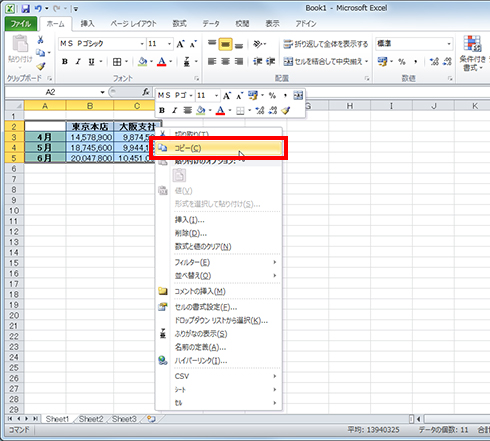The image size is (490, 441).
Task: Click 折り返して全体を表示する wrap text button
Action: pyautogui.click(x=326, y=44)
